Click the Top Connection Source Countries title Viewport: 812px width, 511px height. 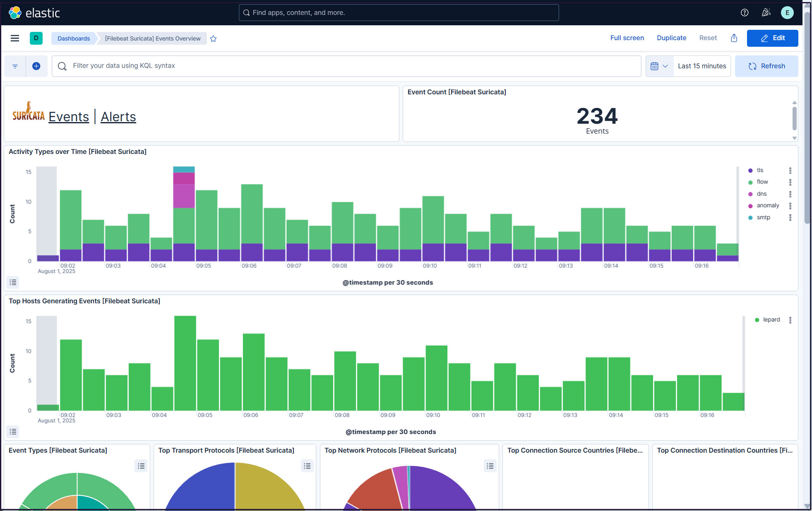coord(575,450)
